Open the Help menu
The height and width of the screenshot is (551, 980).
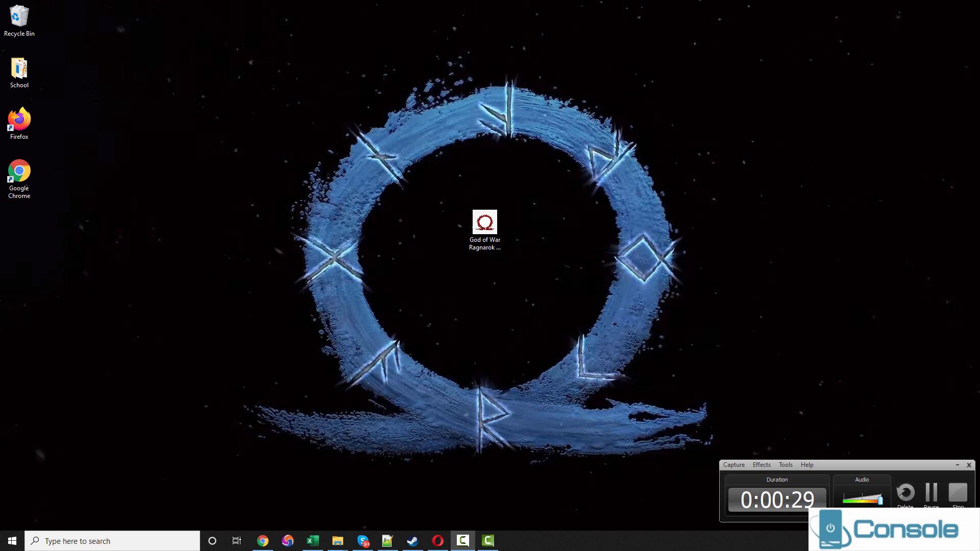click(x=806, y=465)
